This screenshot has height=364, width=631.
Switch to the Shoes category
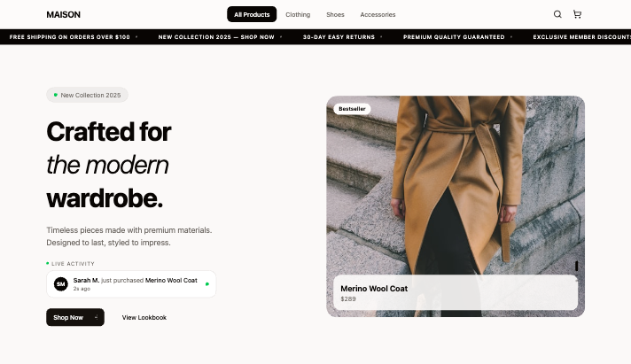coord(335,14)
